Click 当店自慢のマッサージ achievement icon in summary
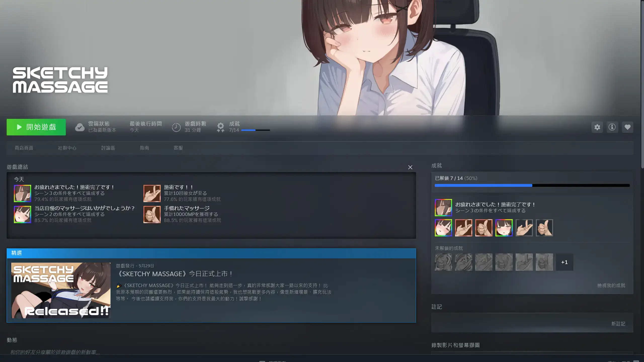The height and width of the screenshot is (362, 644). pos(22,214)
